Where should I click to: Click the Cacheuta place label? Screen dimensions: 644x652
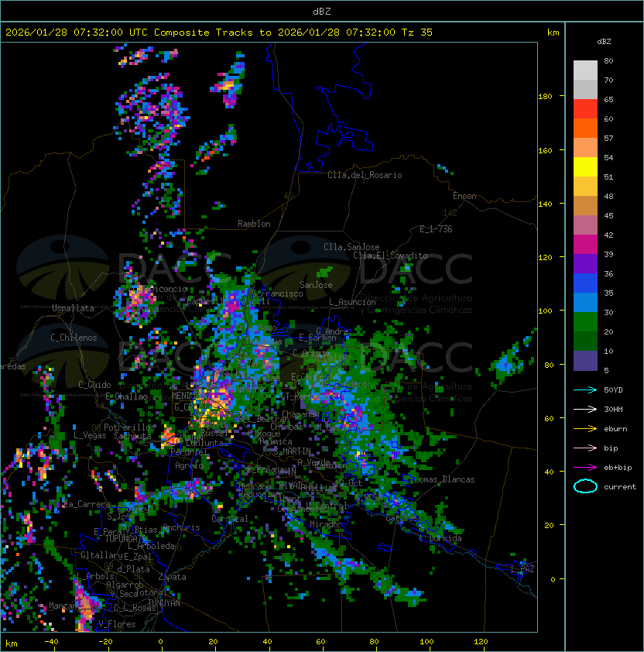coord(132,436)
